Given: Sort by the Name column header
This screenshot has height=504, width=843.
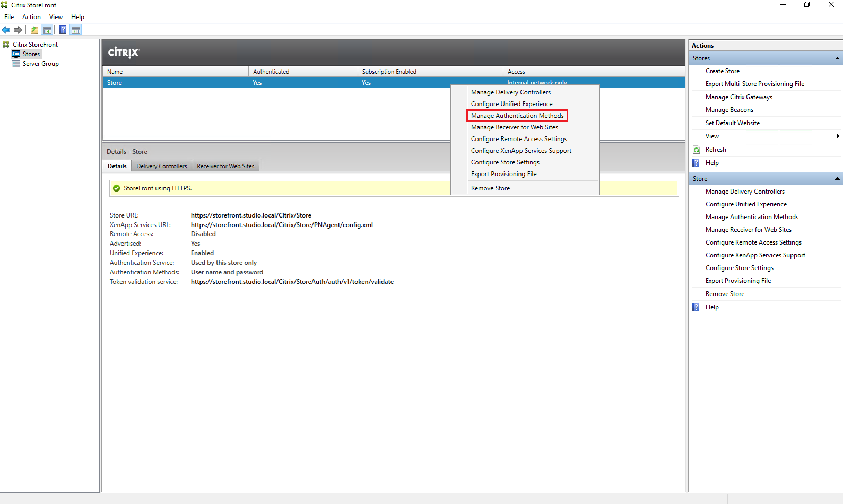Looking at the screenshot, I should pyautogui.click(x=176, y=72).
